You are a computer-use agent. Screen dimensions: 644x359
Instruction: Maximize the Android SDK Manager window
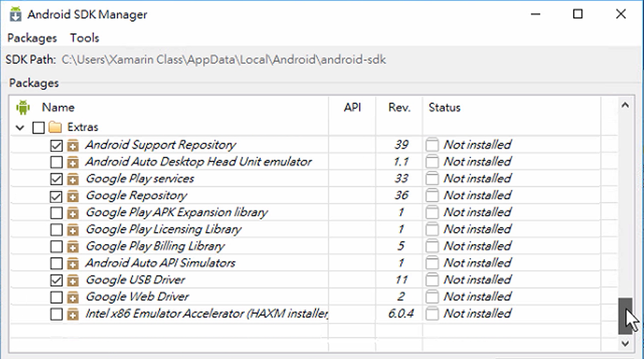click(x=578, y=14)
